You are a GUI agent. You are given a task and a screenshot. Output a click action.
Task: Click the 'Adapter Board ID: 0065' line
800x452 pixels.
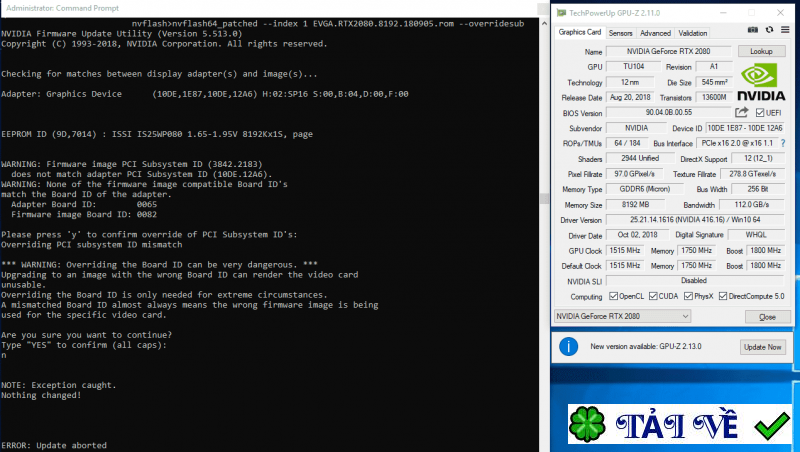coord(84,205)
